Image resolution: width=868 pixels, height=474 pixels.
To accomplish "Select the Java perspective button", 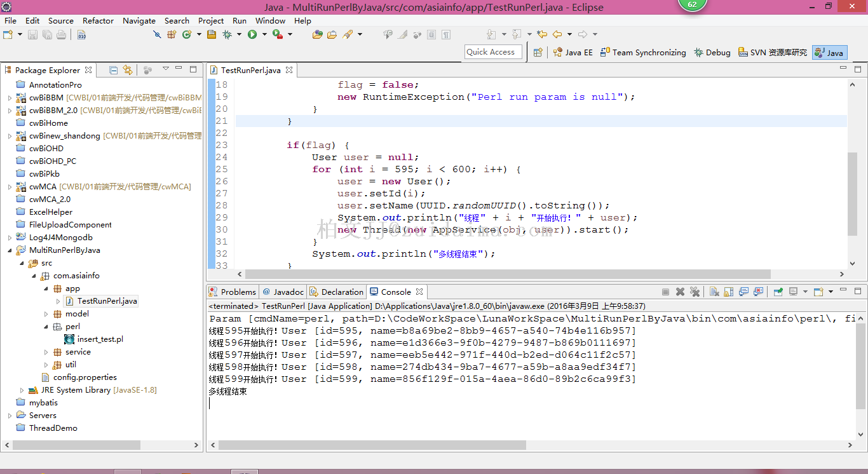I will click(x=829, y=52).
